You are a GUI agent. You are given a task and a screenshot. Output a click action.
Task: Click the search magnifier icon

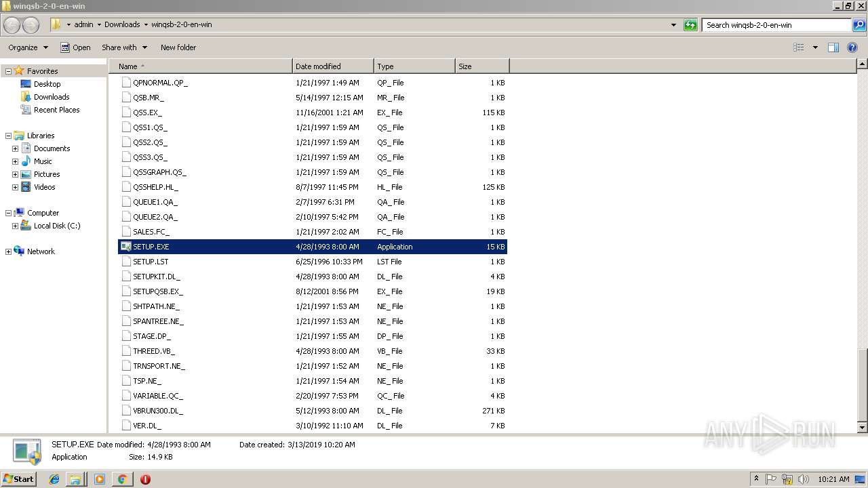coord(859,25)
